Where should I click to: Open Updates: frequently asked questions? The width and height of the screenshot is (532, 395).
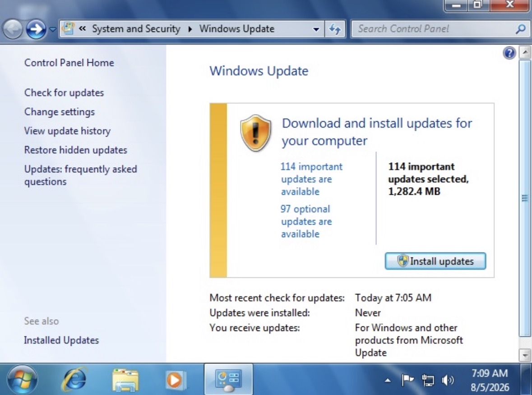(x=80, y=175)
